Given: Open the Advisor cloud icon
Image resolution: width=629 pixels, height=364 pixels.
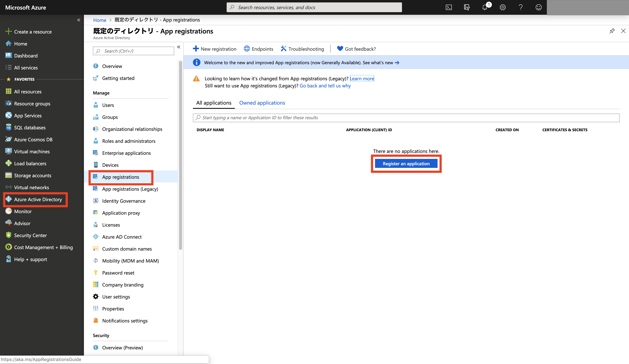Looking at the screenshot, I should point(8,223).
